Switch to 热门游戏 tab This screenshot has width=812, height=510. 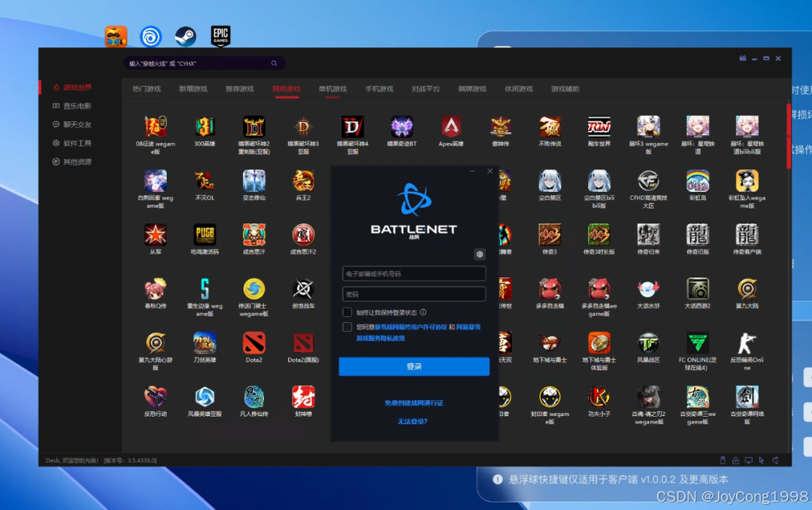(x=147, y=90)
